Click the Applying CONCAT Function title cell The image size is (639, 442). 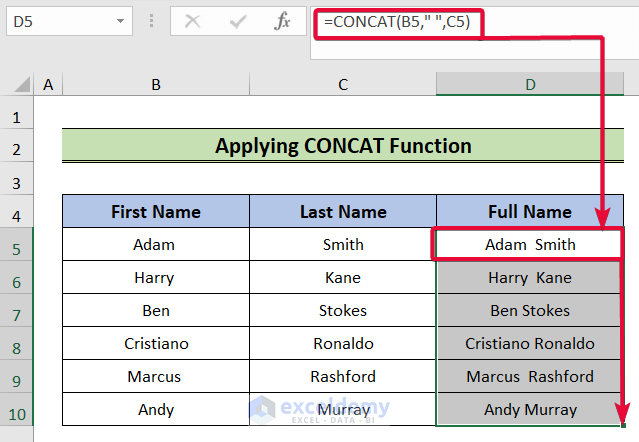343,146
